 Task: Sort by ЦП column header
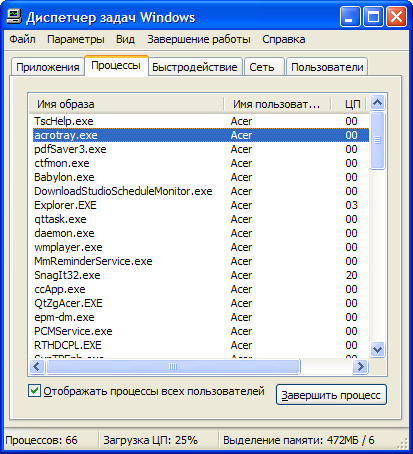[x=350, y=104]
